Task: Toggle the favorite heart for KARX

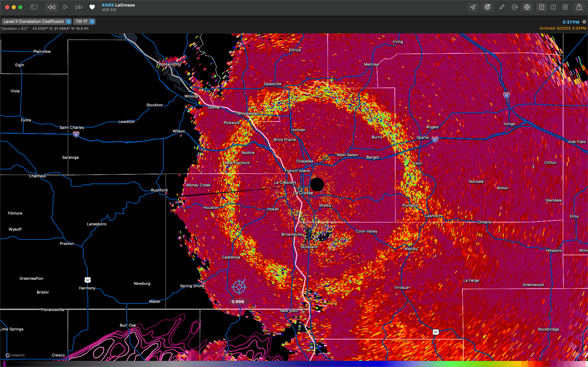Action: pyautogui.click(x=92, y=7)
